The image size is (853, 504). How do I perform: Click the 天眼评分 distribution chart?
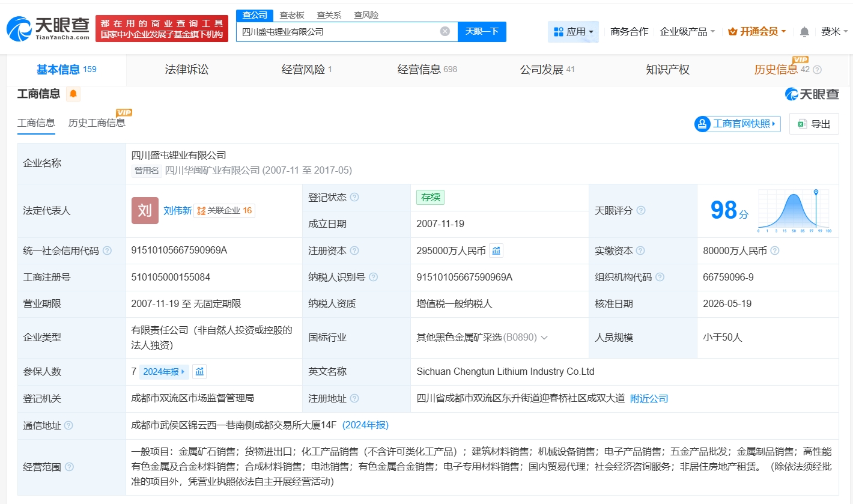coord(794,211)
